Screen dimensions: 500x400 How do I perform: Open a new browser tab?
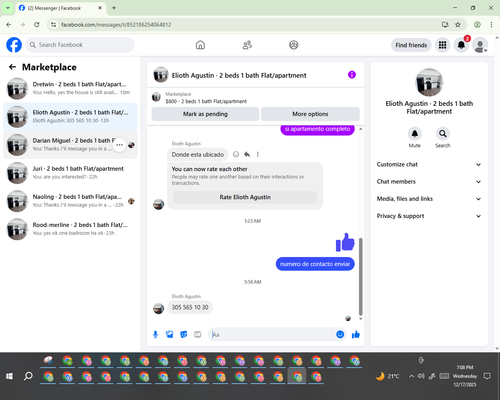(x=114, y=8)
